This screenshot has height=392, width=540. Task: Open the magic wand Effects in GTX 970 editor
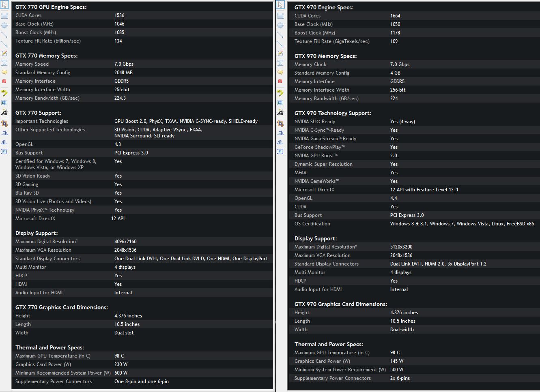pyautogui.click(x=280, y=112)
